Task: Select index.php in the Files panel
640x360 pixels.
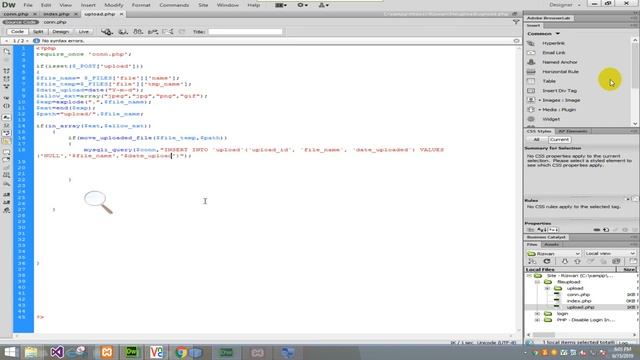Action: tap(579, 301)
